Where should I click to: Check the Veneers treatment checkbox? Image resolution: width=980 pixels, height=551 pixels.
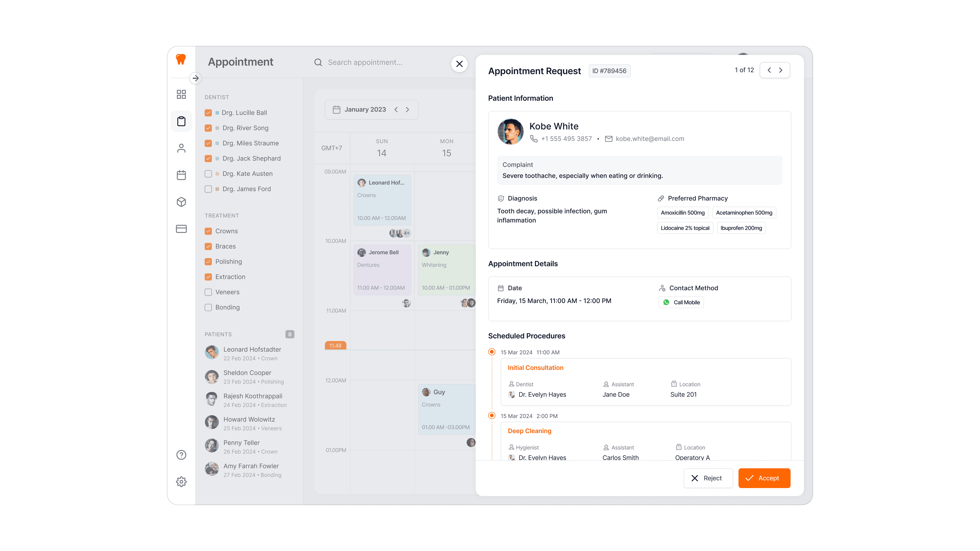(208, 292)
